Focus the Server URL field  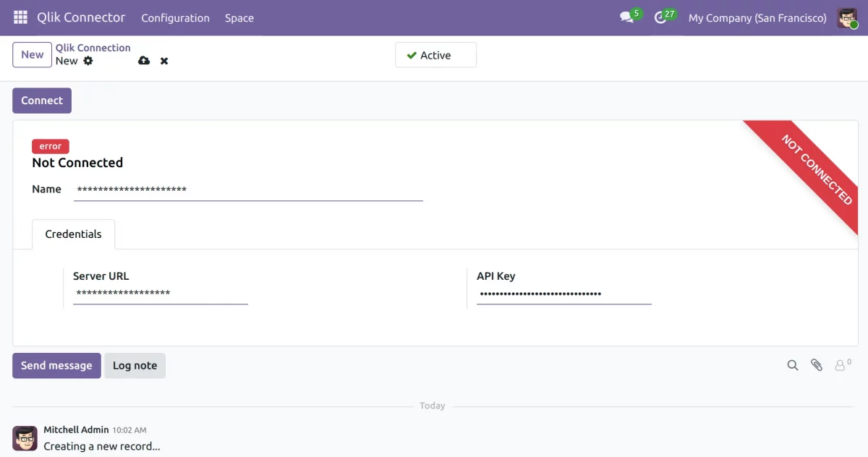(x=160, y=294)
